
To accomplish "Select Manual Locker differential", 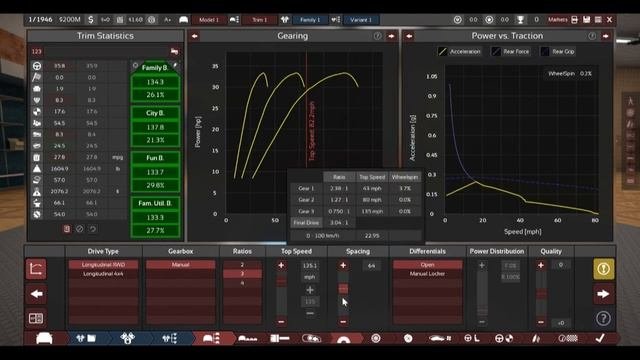I will (427, 274).
